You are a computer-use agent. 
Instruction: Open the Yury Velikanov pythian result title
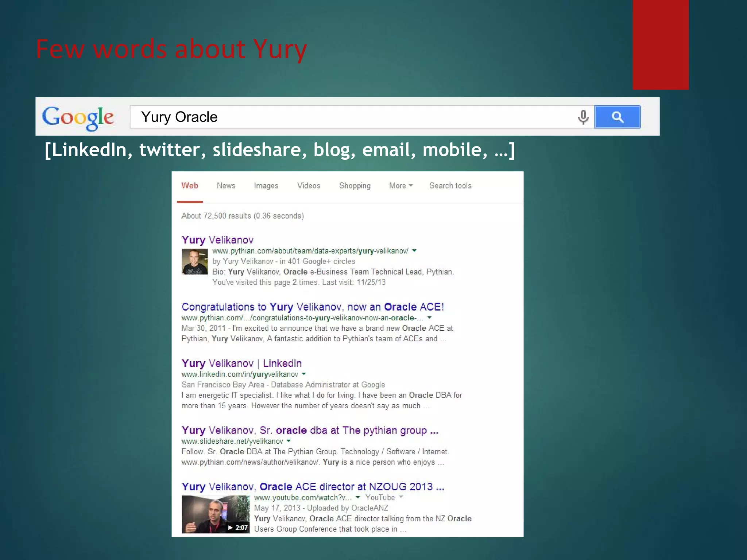coord(217,240)
